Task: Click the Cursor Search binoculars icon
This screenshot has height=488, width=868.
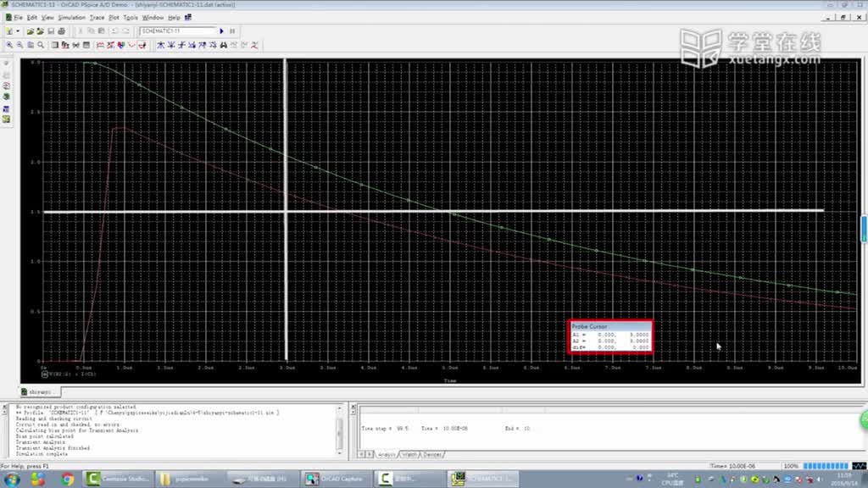Action: pos(224,46)
